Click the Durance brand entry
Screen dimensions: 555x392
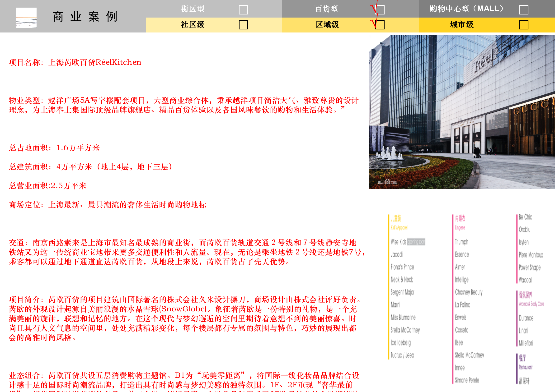click(526, 318)
